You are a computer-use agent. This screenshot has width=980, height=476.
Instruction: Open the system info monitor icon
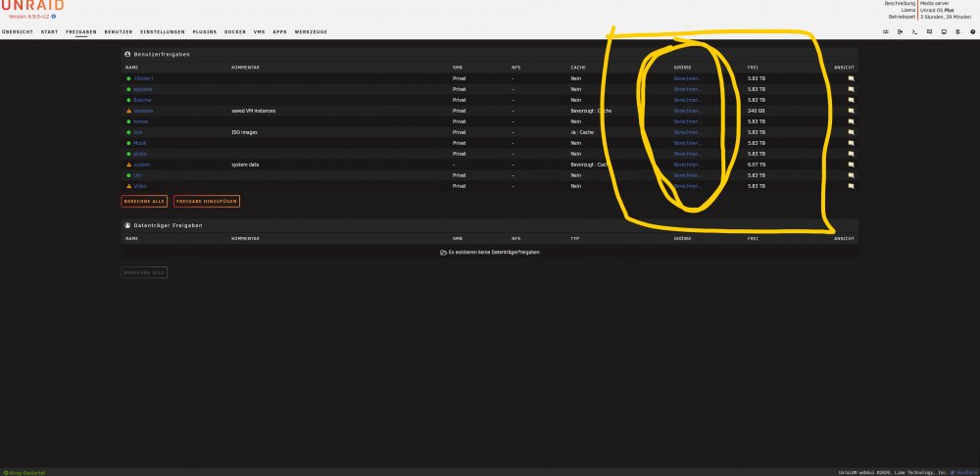(944, 32)
